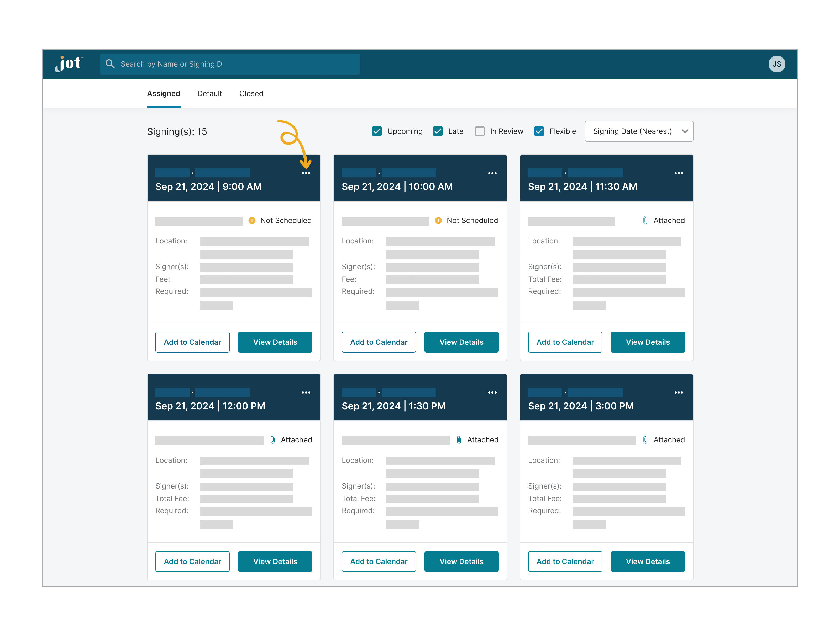This screenshot has height=636, width=840.
Task: Click the three-dot menu on 10:00 AM signing
Action: point(492,173)
